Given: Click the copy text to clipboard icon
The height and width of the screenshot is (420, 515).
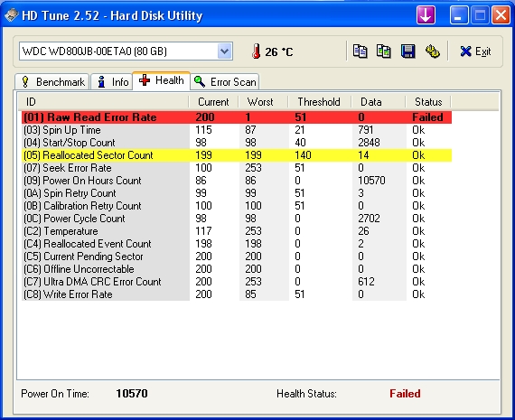Looking at the screenshot, I should point(360,51).
